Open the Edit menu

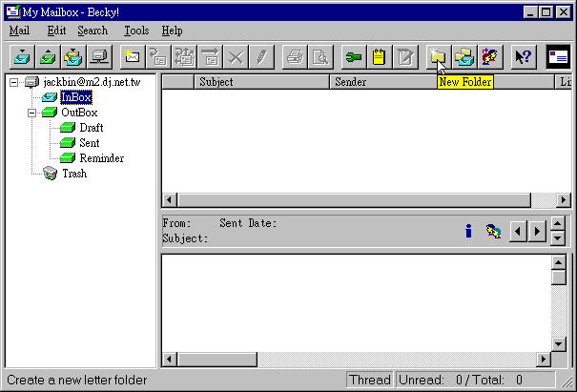(56, 31)
